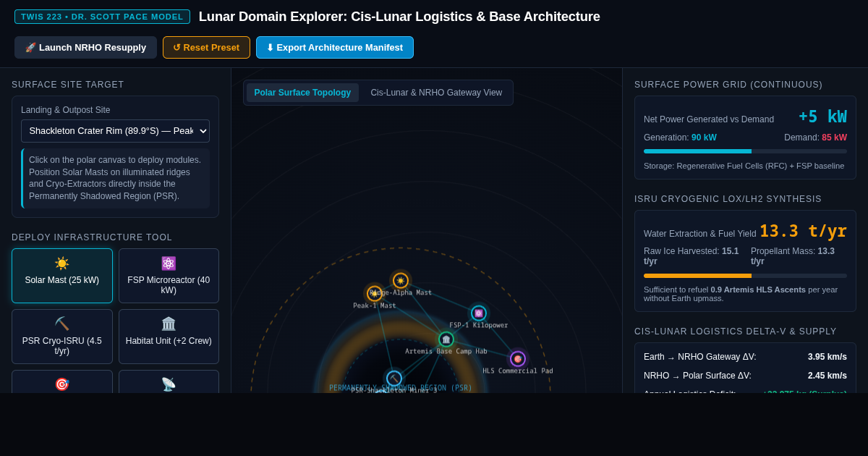The width and height of the screenshot is (868, 456).
Task: Select the Solar Mast (25 kW) tool
Action: [62, 276]
